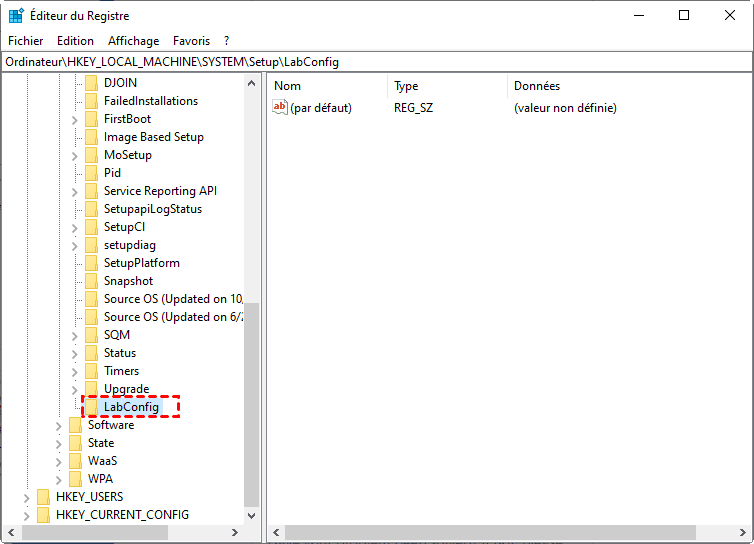Expand the Service Reporting API key
The image size is (754, 544).
click(x=75, y=192)
